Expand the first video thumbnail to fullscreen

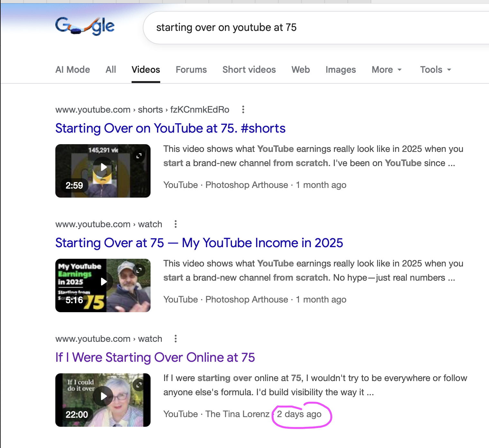pyautogui.click(x=139, y=156)
